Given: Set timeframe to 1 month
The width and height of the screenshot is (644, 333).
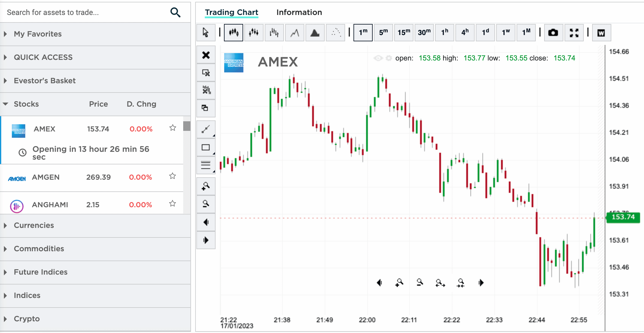Looking at the screenshot, I should click(x=526, y=32).
